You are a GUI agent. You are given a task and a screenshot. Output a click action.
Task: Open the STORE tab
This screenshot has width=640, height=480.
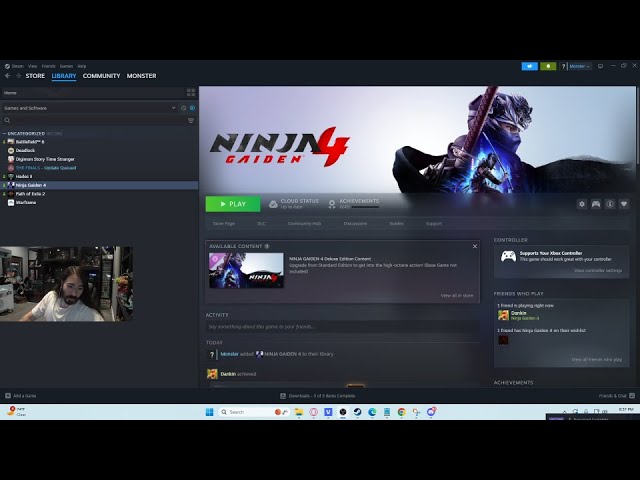tap(35, 76)
